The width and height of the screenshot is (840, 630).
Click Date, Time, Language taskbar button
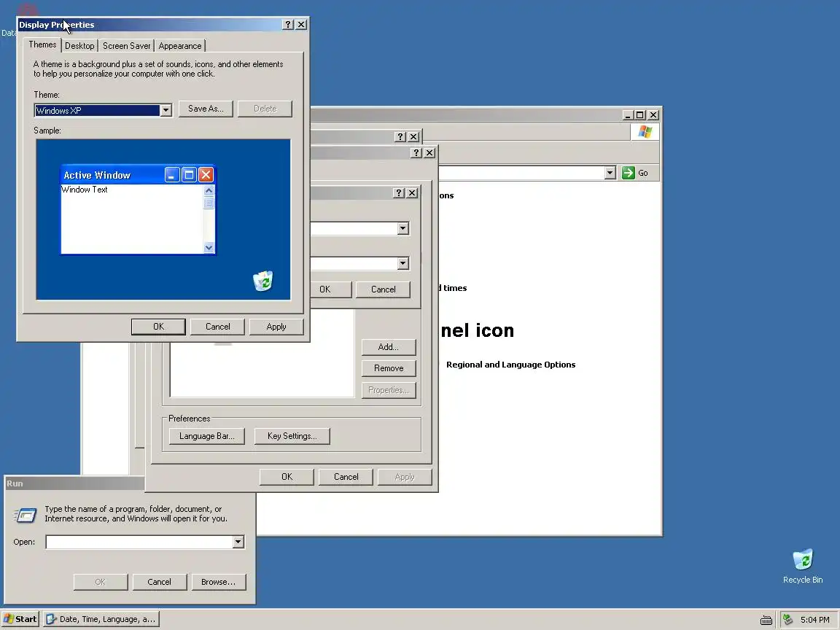pyautogui.click(x=101, y=619)
